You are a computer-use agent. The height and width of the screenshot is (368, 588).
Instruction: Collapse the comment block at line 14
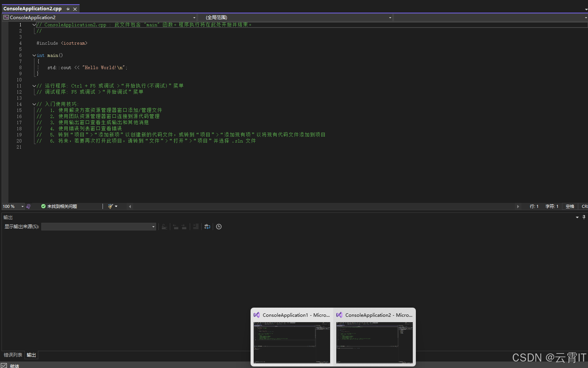(x=34, y=104)
